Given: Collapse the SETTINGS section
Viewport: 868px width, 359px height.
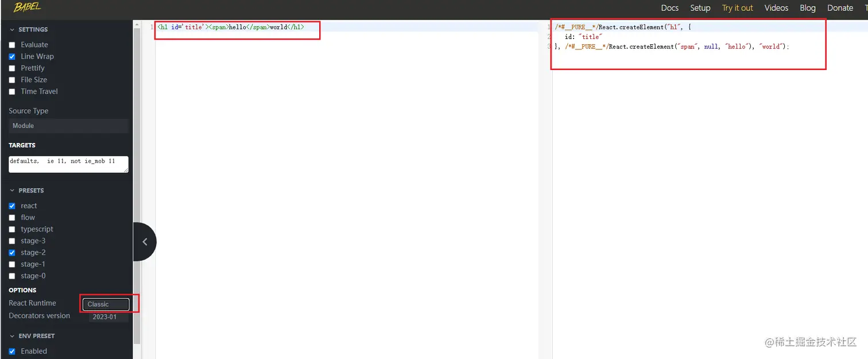Looking at the screenshot, I should point(29,29).
